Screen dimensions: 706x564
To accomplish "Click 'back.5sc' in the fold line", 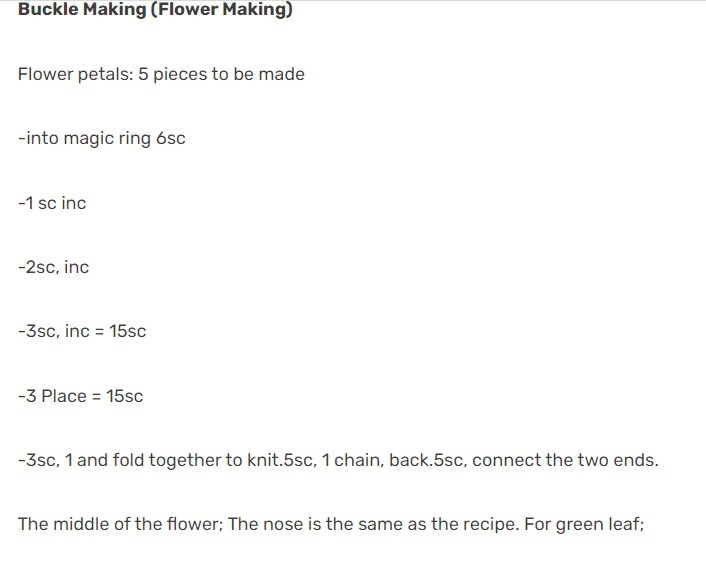I will pos(428,460).
